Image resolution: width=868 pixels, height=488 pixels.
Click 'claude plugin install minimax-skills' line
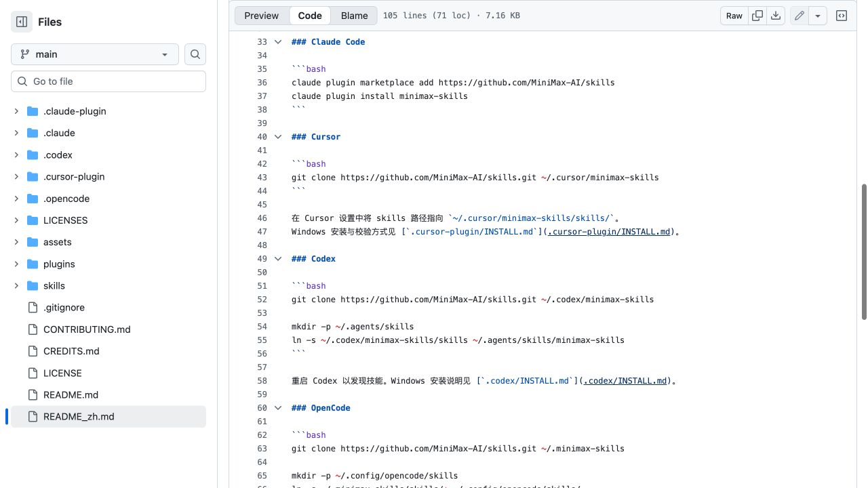[380, 96]
